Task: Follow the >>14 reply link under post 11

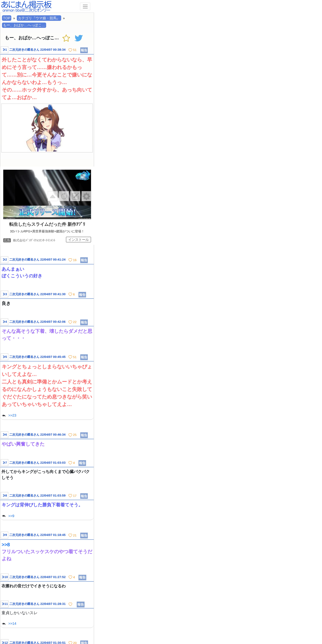Action: coord(12,624)
